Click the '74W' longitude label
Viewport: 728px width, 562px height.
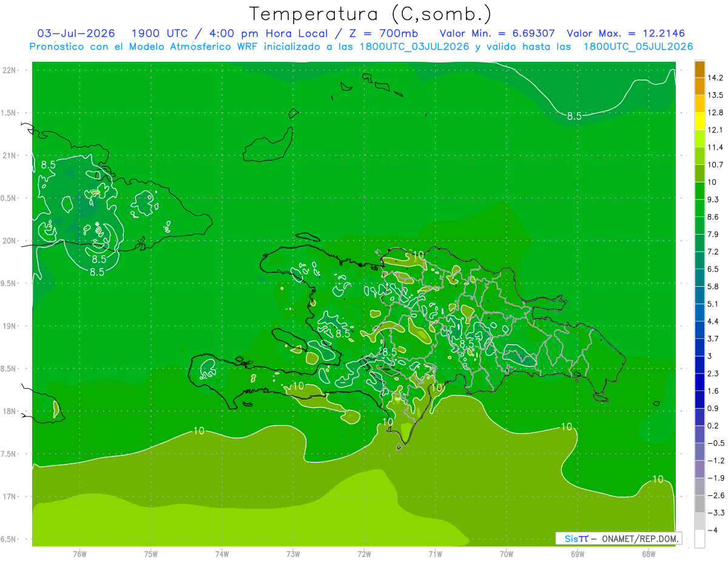click(x=222, y=554)
